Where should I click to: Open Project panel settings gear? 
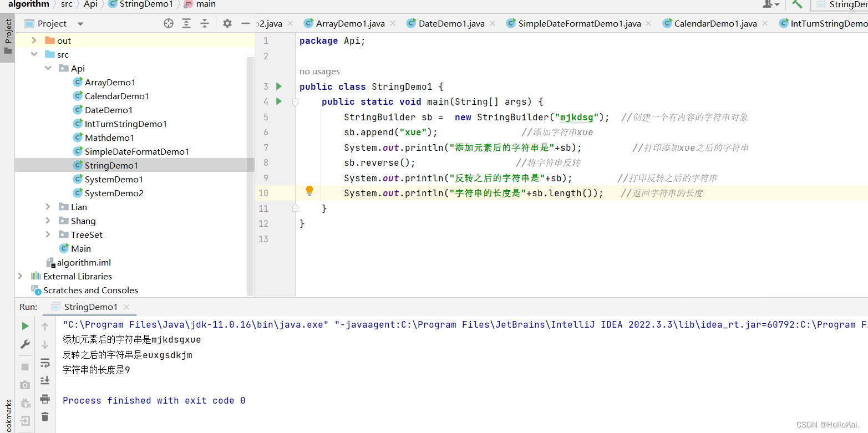(x=227, y=23)
